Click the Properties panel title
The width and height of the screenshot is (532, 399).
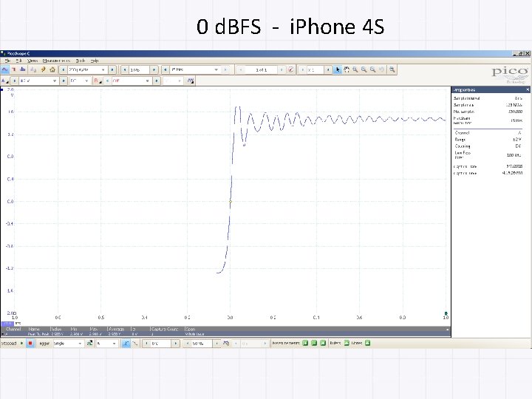464,90
